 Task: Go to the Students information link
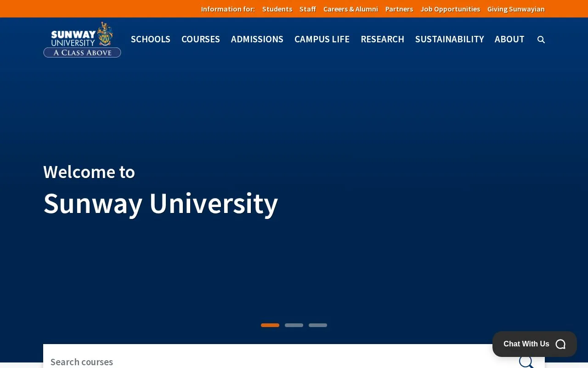(x=277, y=9)
